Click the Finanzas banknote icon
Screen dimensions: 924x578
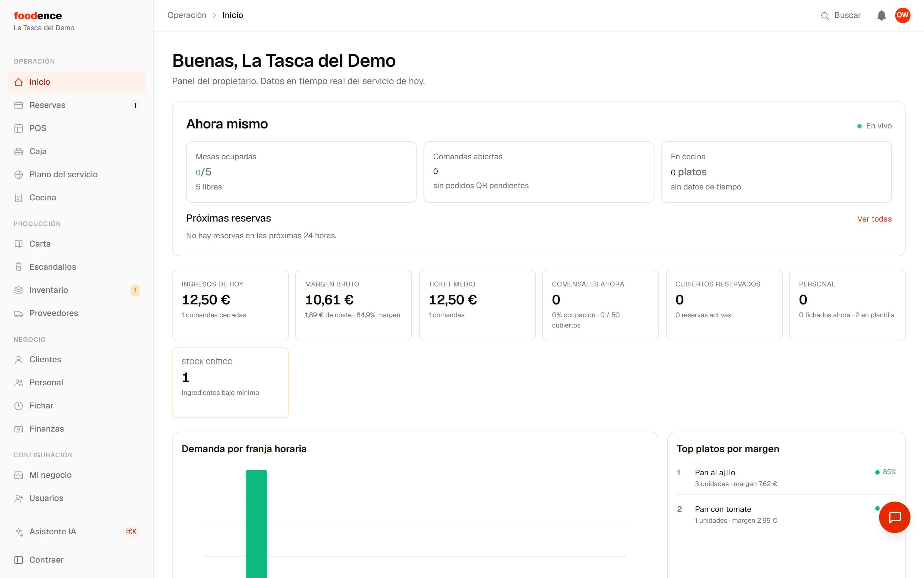coord(18,429)
